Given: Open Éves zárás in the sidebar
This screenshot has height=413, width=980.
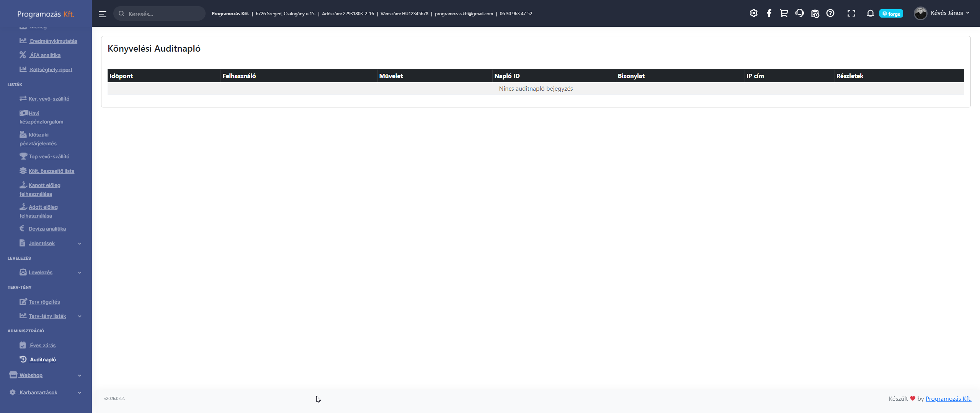Looking at the screenshot, I should [43, 345].
